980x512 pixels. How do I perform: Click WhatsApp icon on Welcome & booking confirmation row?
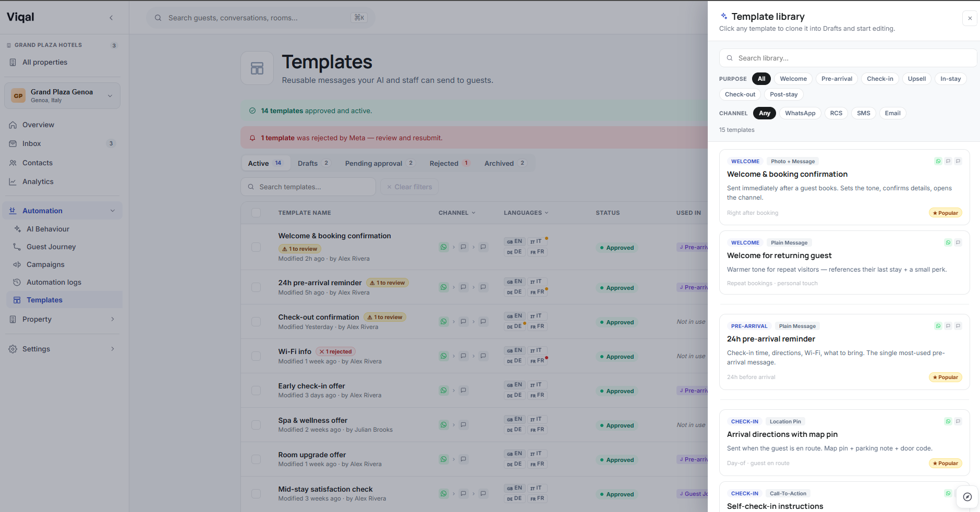tap(444, 247)
